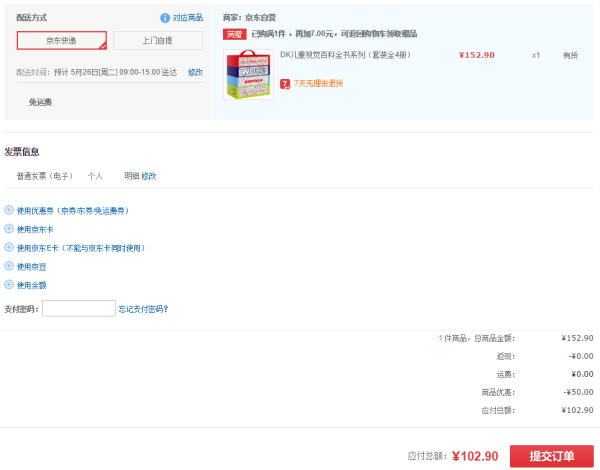Click the x1 item quantity
Screen dimensions: 600x470
(x=536, y=55)
